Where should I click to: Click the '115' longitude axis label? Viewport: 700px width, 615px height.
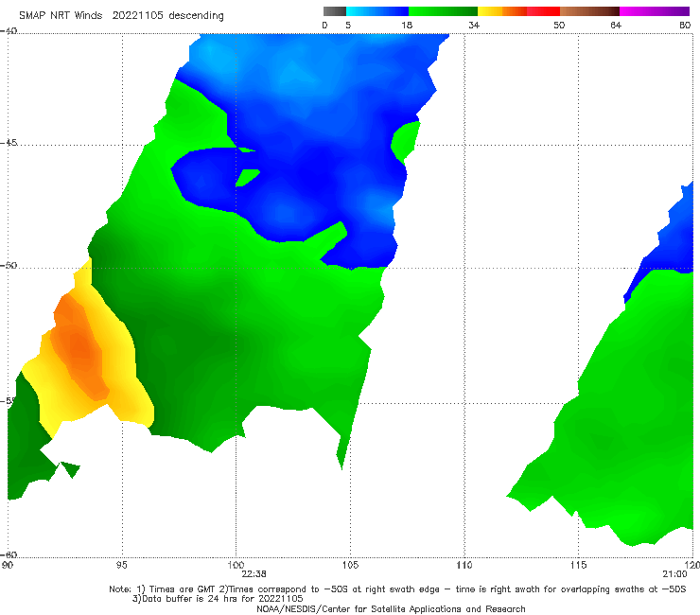(x=578, y=565)
